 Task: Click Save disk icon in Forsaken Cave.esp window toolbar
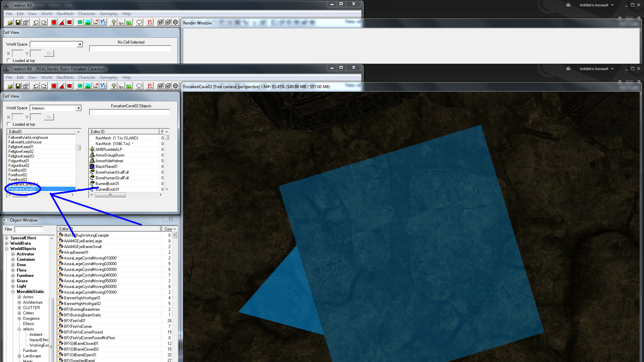point(18,86)
